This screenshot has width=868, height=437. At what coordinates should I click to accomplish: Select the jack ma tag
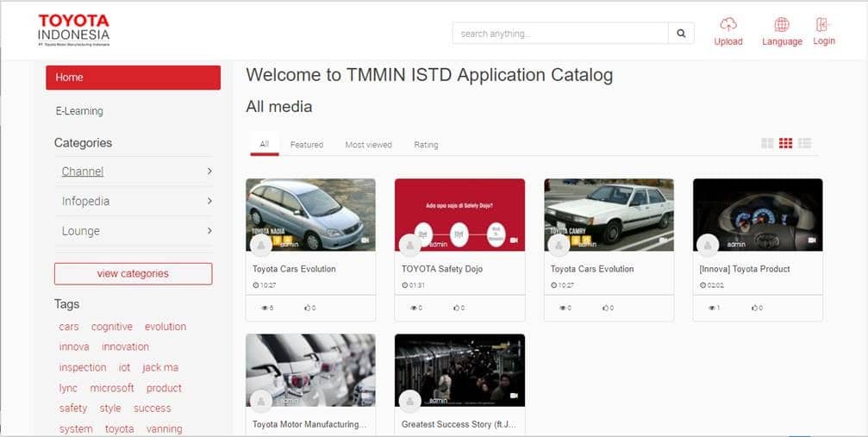[x=160, y=367]
